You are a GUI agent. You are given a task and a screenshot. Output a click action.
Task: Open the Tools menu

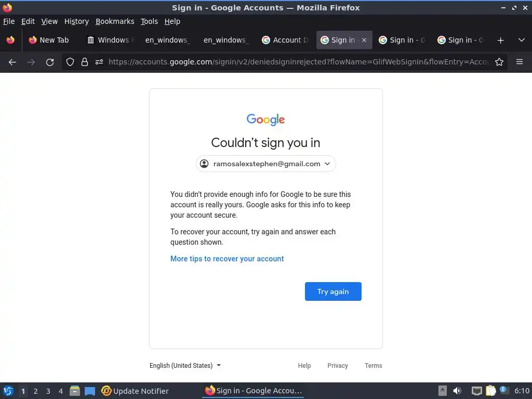(149, 21)
